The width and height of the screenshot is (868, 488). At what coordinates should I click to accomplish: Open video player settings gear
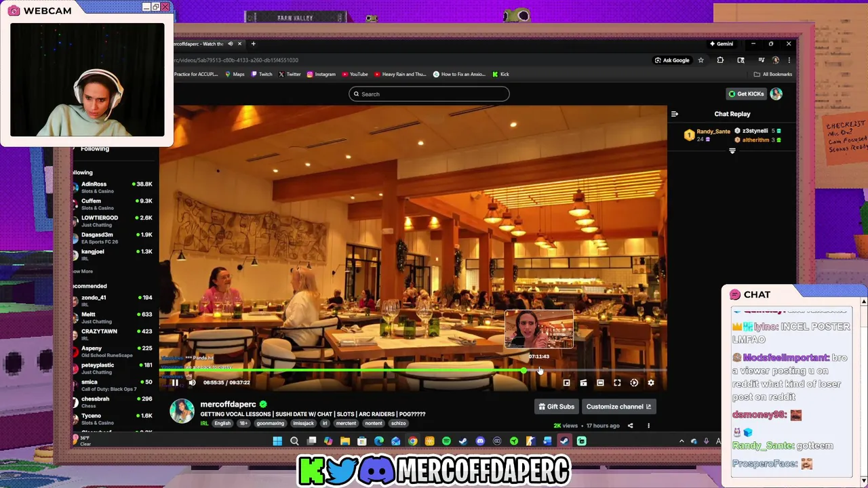pos(651,383)
